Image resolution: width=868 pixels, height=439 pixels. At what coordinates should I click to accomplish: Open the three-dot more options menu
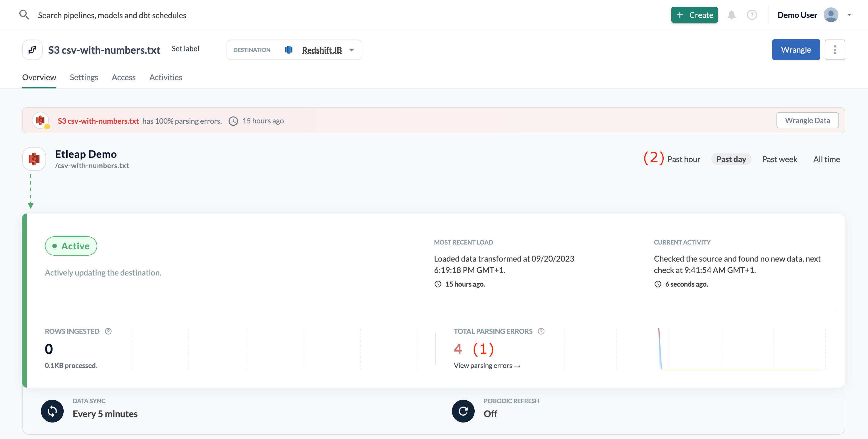click(835, 50)
